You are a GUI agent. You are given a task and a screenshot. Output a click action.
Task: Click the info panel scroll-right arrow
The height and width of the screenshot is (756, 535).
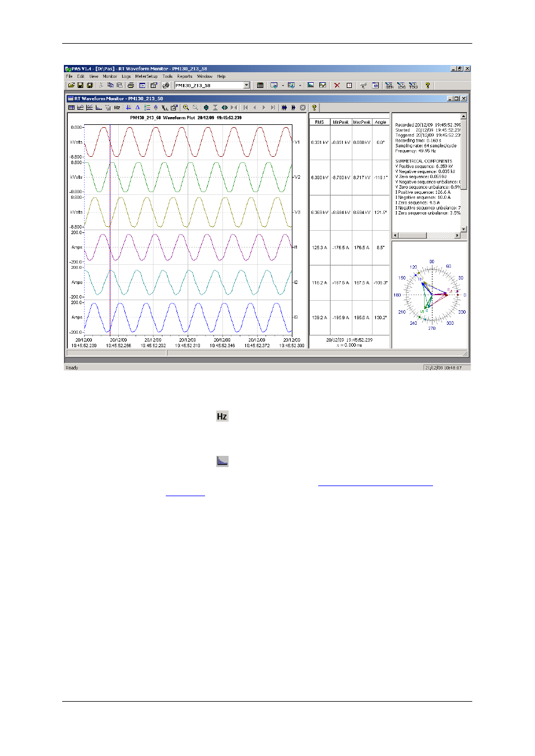[x=457, y=235]
